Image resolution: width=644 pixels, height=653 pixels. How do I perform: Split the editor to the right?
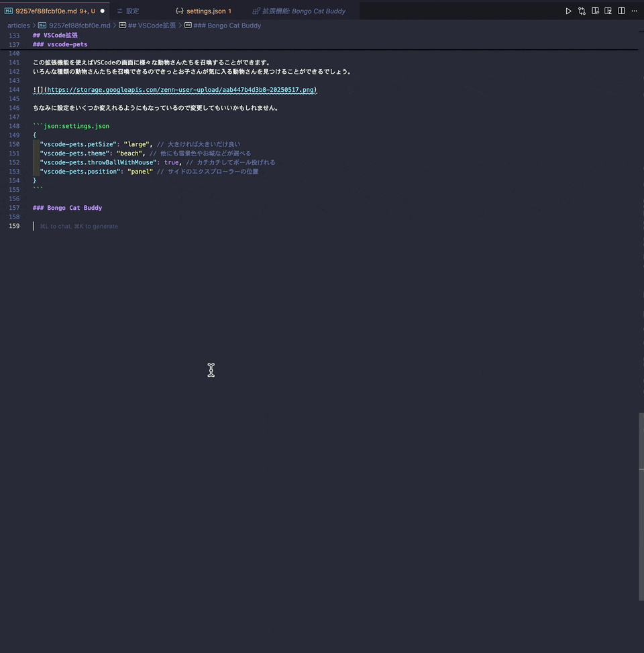click(621, 11)
